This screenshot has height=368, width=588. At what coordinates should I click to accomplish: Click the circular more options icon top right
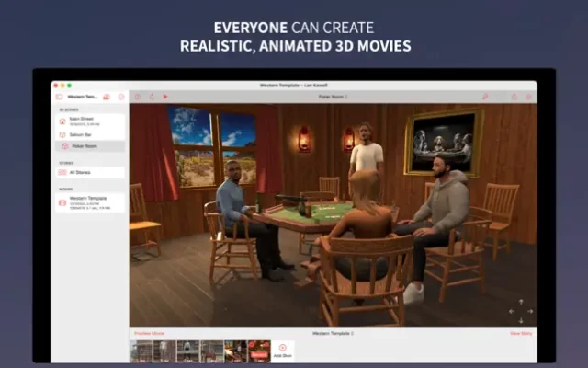pos(527,97)
